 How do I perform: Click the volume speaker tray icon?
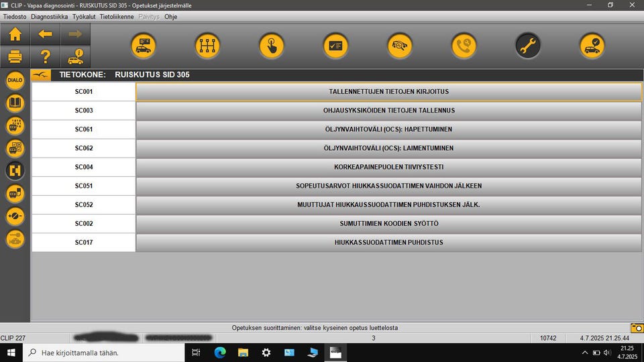point(607,353)
